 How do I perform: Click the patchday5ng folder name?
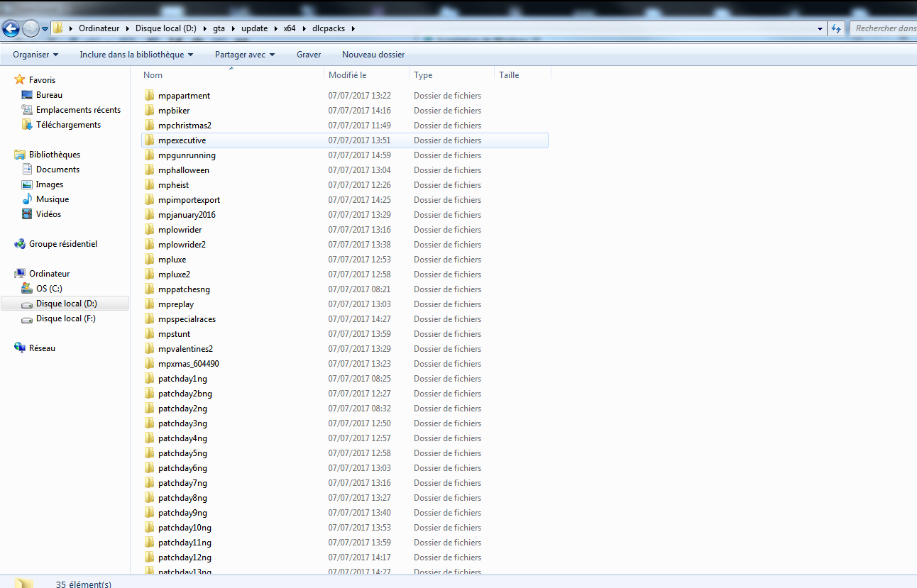pos(182,453)
